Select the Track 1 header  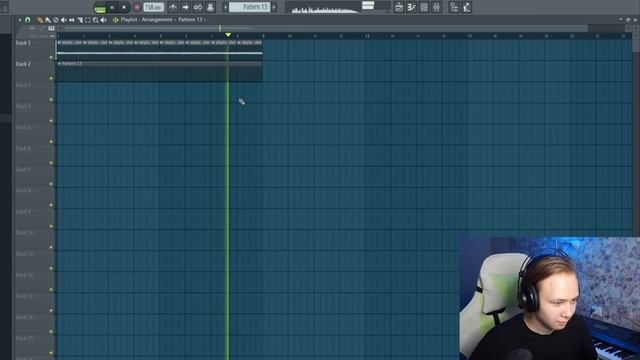coord(34,50)
